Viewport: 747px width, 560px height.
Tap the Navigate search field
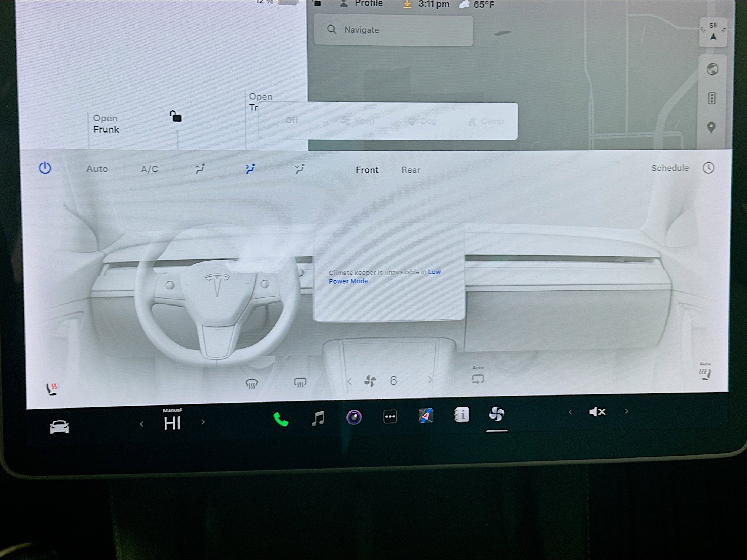coord(394,30)
